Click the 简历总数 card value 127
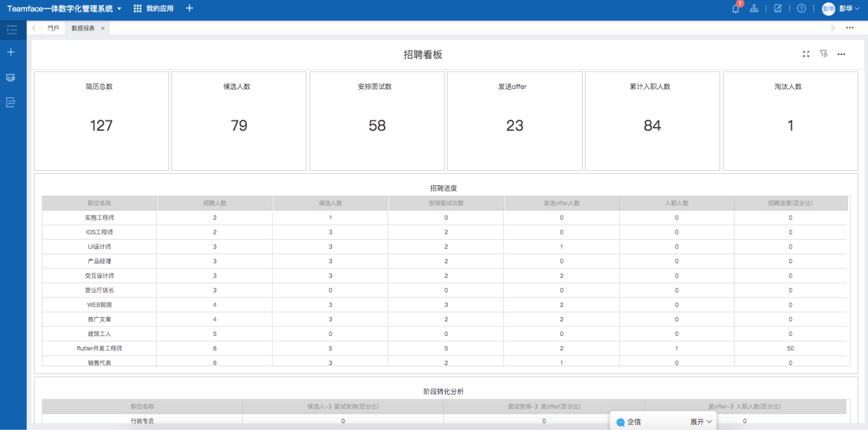The height and width of the screenshot is (430, 868). [101, 126]
